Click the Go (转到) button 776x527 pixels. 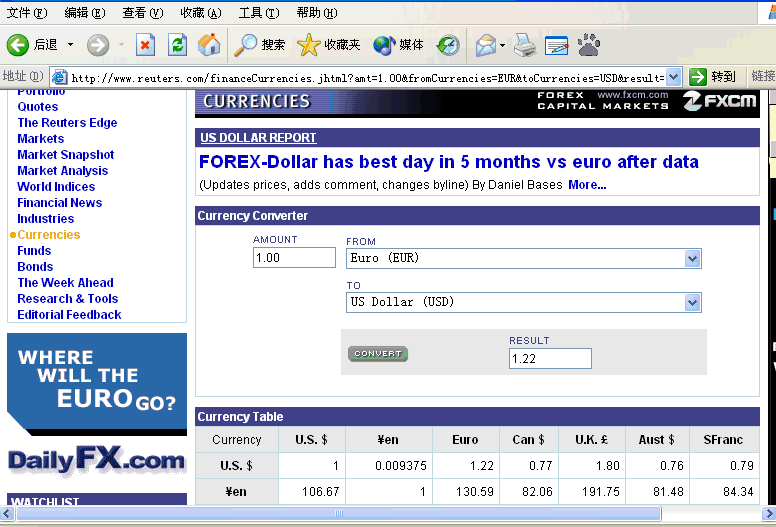(x=712, y=77)
